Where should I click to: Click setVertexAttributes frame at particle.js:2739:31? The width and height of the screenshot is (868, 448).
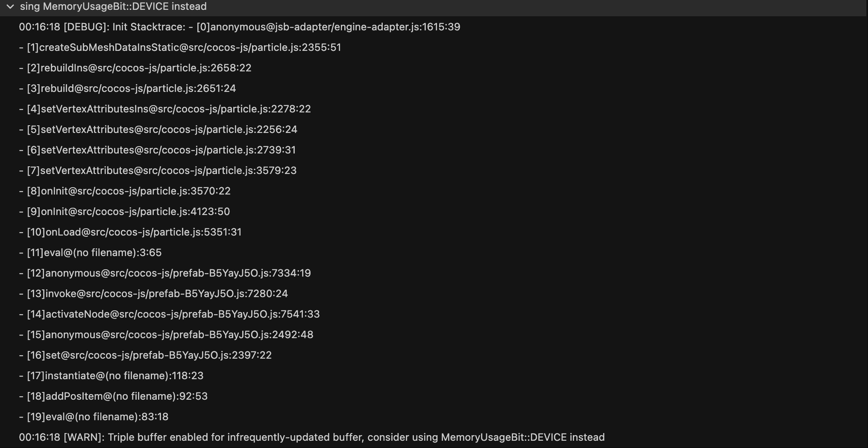coord(157,150)
